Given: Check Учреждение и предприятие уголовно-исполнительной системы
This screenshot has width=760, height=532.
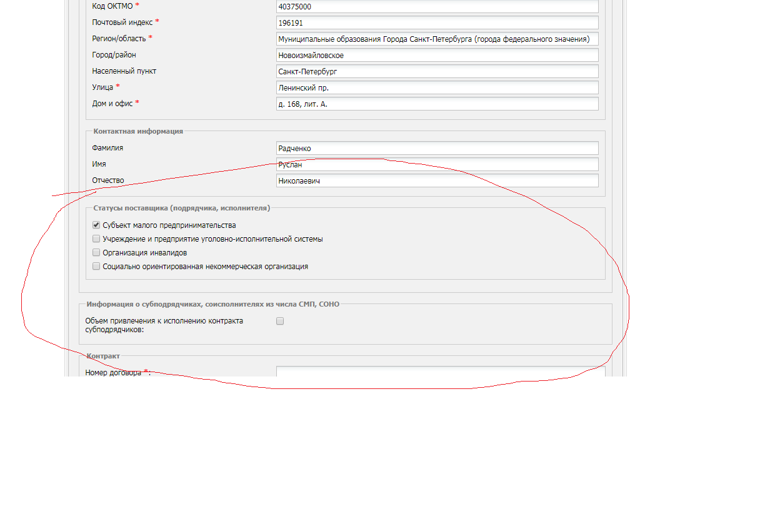Looking at the screenshot, I should coord(96,239).
